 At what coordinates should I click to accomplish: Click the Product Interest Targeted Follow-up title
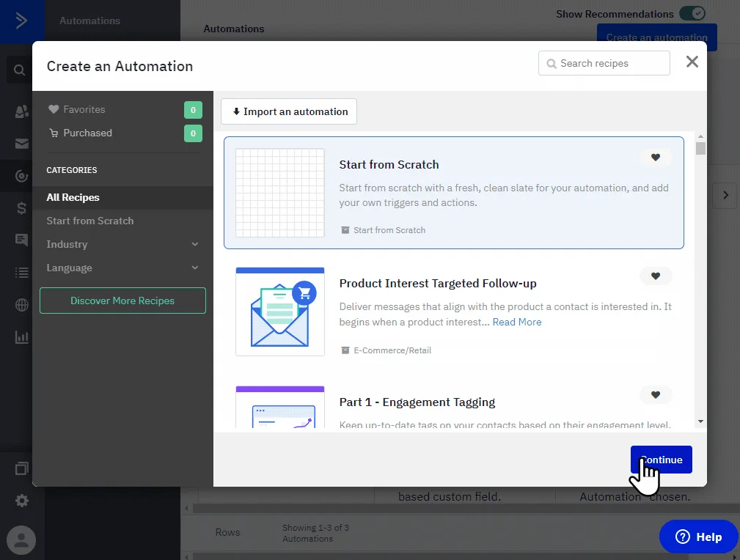point(438,283)
